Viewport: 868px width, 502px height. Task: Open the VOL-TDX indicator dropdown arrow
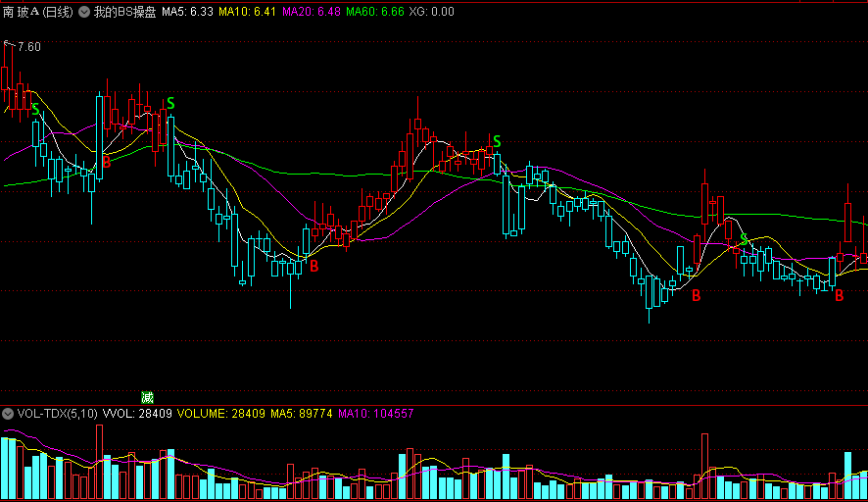click(8, 414)
